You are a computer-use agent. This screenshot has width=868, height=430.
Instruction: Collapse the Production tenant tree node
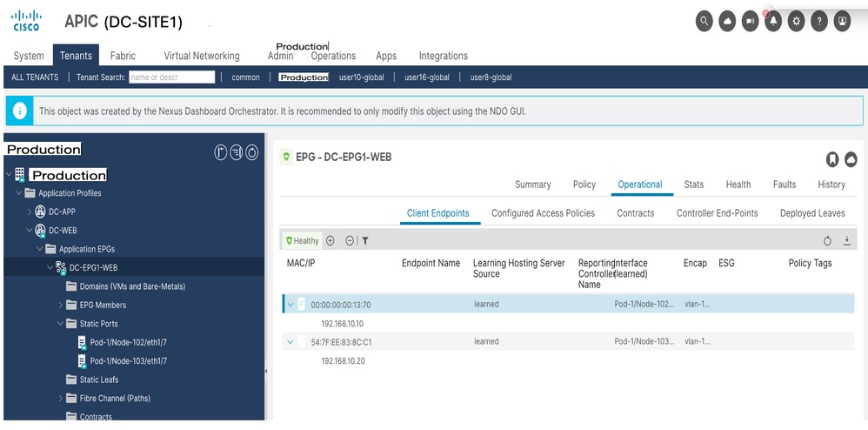(9, 175)
